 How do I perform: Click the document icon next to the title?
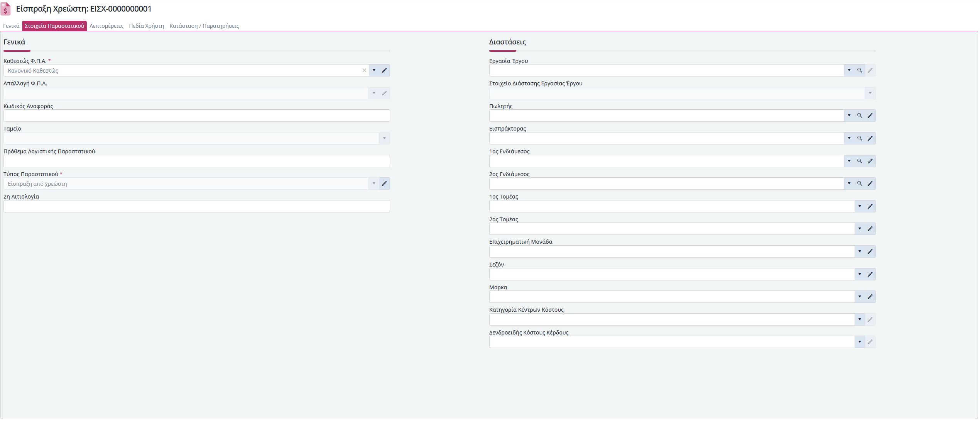tap(5, 9)
